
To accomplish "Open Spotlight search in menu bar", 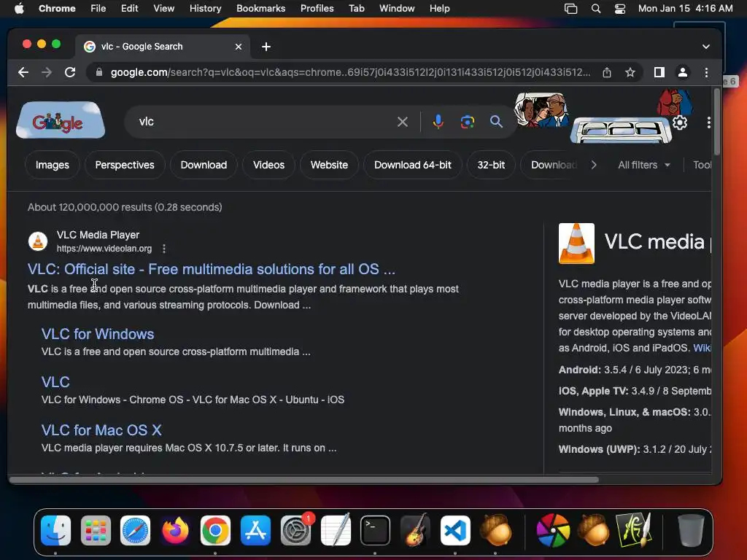I will [595, 9].
